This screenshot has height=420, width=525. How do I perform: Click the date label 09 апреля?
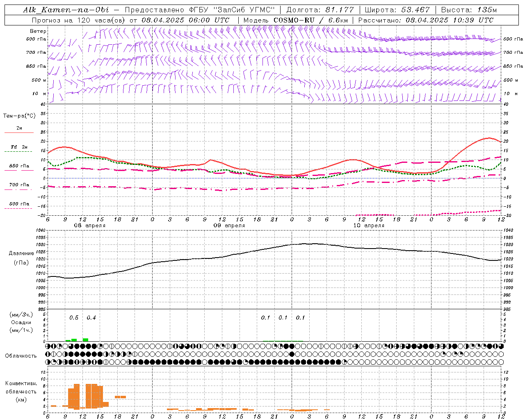tap(229, 226)
